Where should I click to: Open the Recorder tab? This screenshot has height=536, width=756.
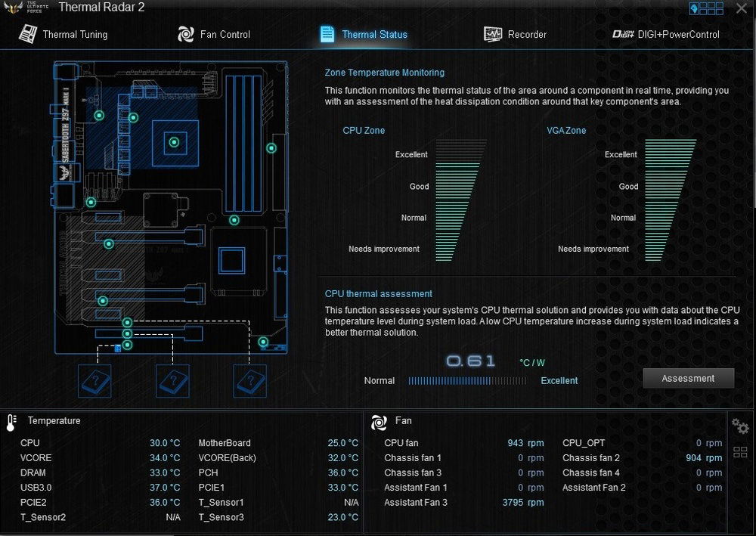tap(516, 34)
